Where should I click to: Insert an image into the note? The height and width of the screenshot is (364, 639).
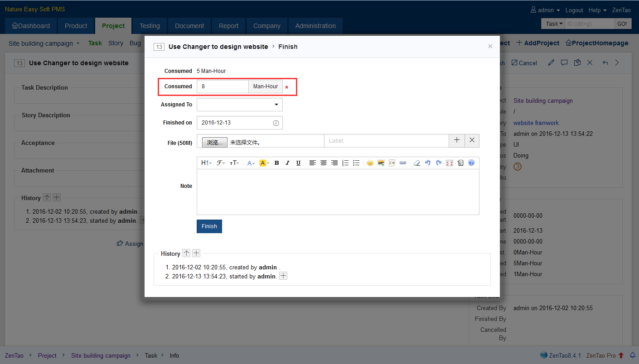[381, 163]
